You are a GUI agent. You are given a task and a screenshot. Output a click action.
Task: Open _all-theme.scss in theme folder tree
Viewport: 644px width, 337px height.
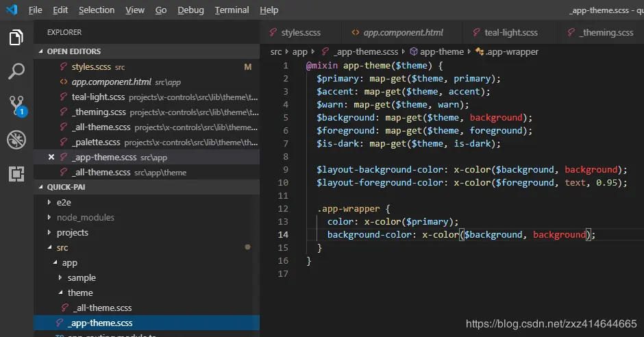pyautogui.click(x=147, y=308)
